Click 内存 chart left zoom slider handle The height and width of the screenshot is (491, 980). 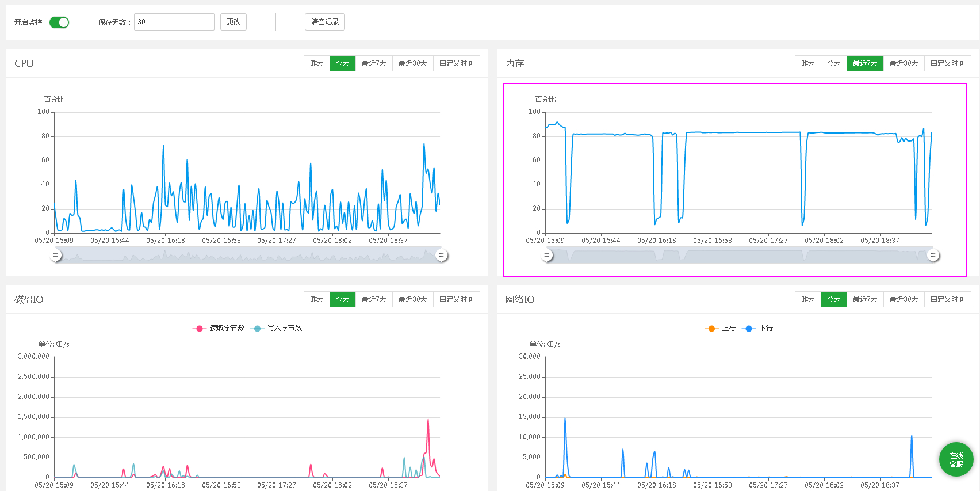tap(547, 255)
